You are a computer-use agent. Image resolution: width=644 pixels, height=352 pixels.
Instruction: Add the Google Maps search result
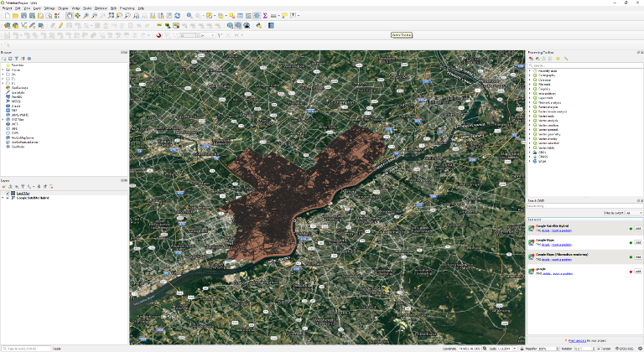637,241
